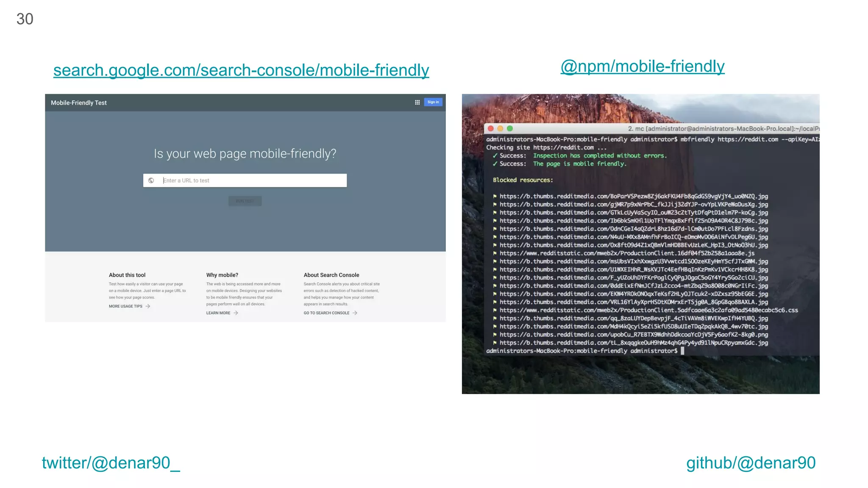Click the terminal window title bar text
868x488 pixels.
[x=723, y=129]
